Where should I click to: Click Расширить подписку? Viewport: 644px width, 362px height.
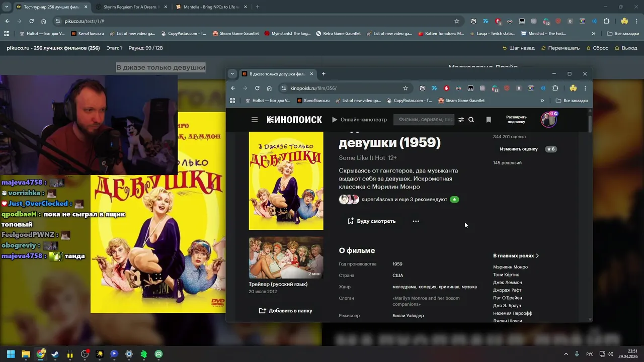coord(516,120)
